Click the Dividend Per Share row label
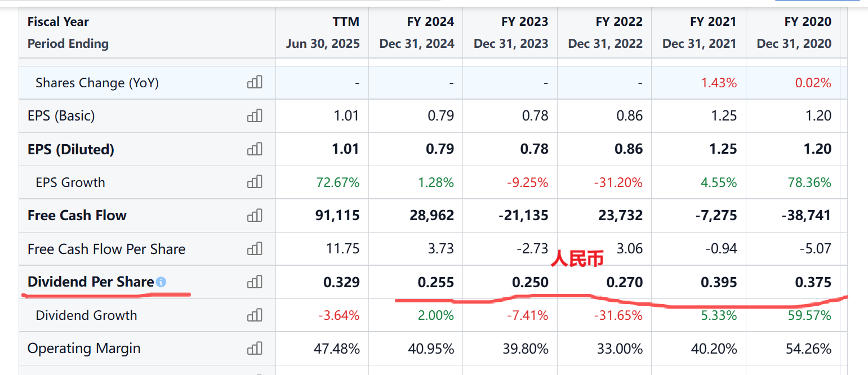Viewport: 868px width, 375px height. pos(91,282)
